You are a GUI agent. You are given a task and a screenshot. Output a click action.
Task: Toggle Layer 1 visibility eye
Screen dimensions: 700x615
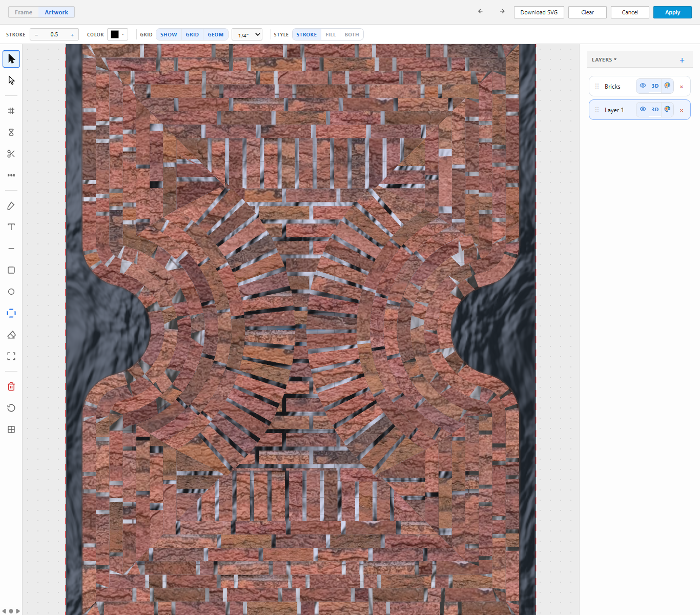click(643, 109)
